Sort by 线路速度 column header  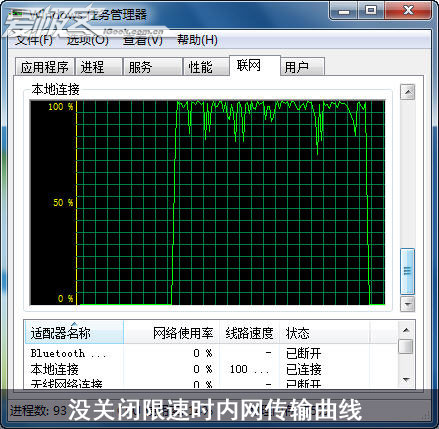(x=249, y=332)
